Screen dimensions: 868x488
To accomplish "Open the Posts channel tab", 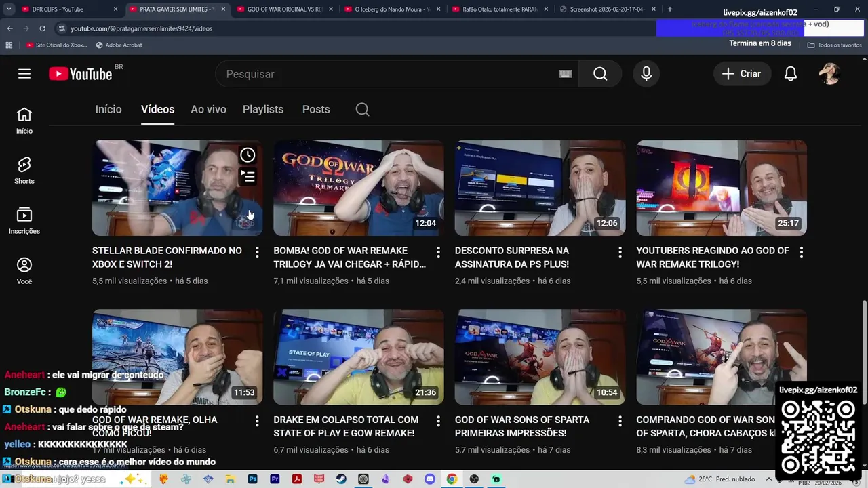I will point(316,109).
